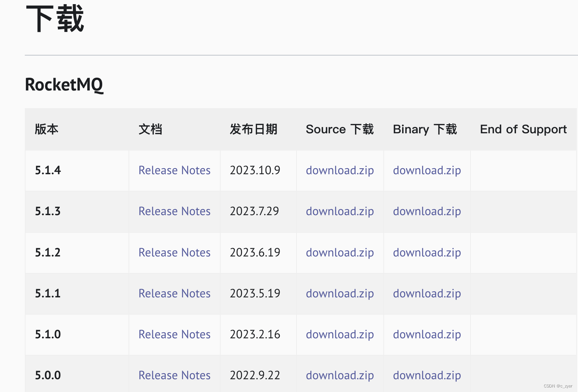Download source zip for version 5.1.4
Screen dimensions: 578x392
point(340,170)
